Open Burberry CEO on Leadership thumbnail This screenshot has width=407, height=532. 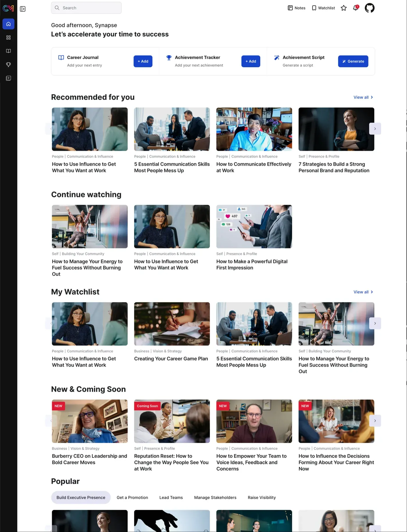(90, 421)
